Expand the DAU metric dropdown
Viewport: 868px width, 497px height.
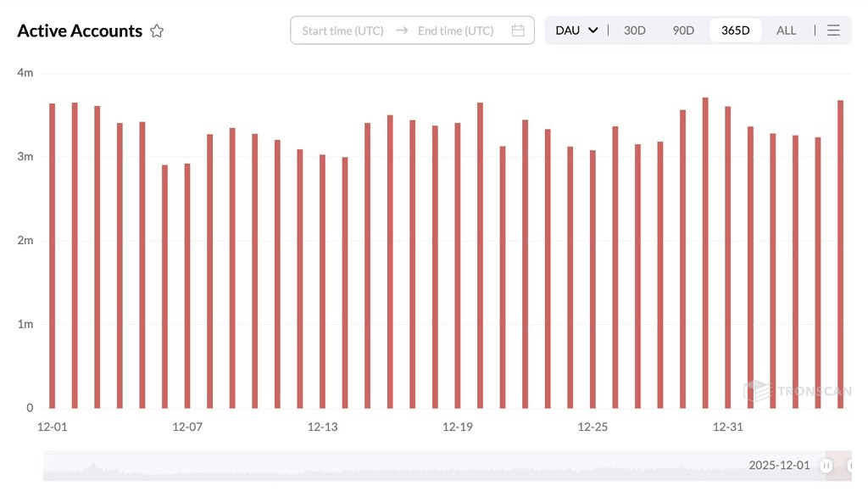click(576, 31)
